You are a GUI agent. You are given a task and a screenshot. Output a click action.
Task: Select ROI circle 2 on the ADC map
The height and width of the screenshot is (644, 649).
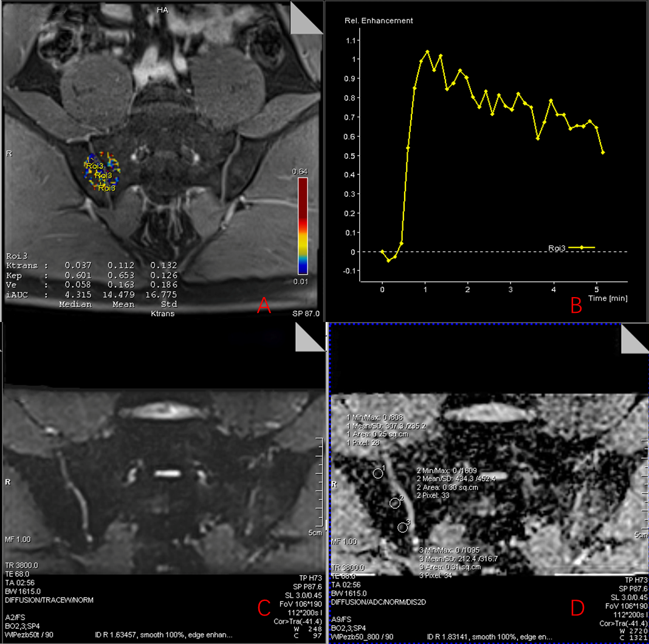(x=395, y=502)
